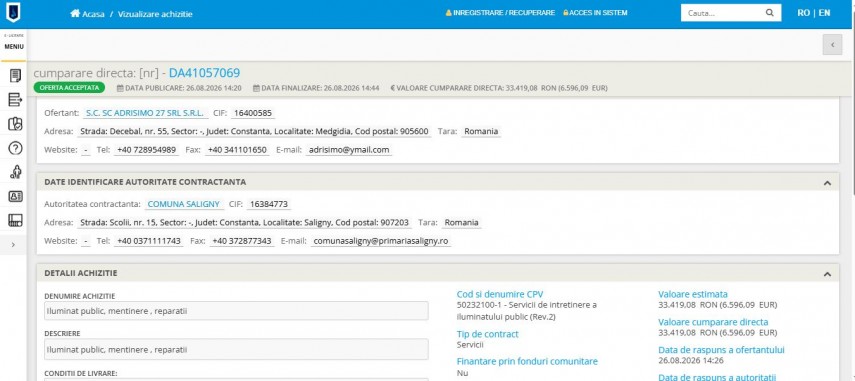855x381 pixels.
Task: Click the home icon next to Acasa
Action: (x=75, y=13)
